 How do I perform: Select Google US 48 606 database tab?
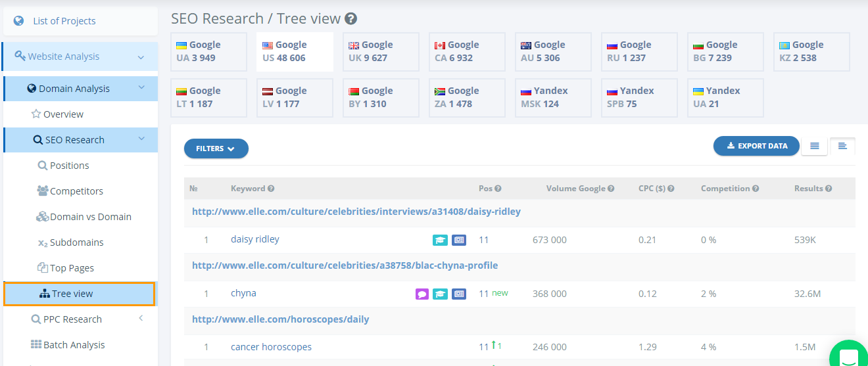pos(295,52)
